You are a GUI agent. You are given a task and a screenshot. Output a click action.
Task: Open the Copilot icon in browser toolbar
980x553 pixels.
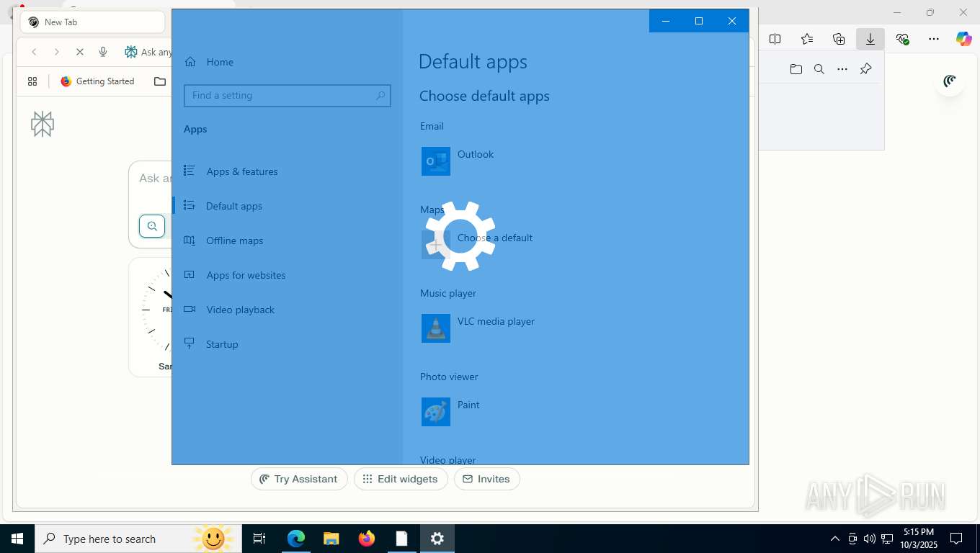coord(964,39)
